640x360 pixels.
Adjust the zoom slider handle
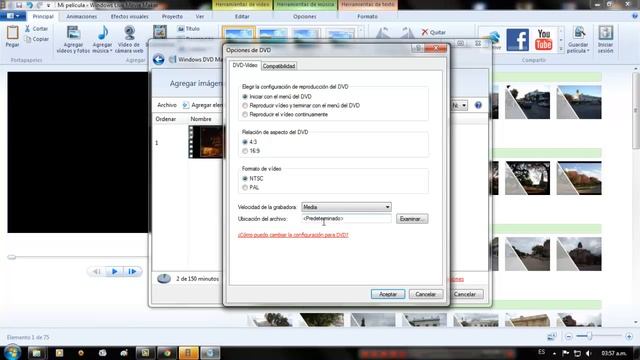(x=589, y=336)
